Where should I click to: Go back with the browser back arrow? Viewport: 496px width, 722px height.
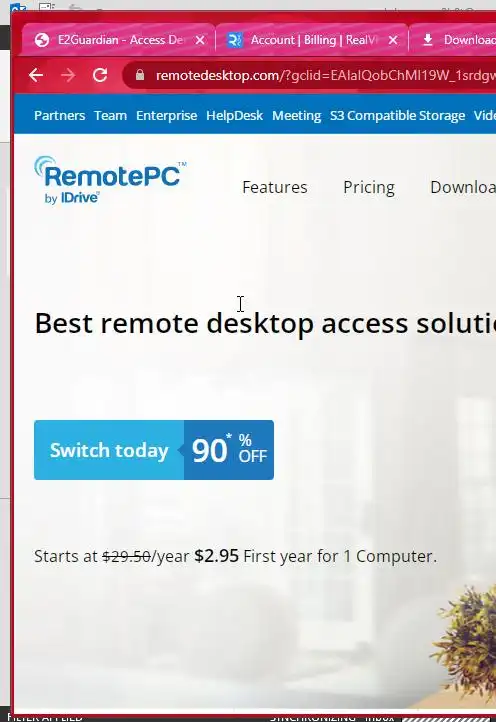[36, 75]
